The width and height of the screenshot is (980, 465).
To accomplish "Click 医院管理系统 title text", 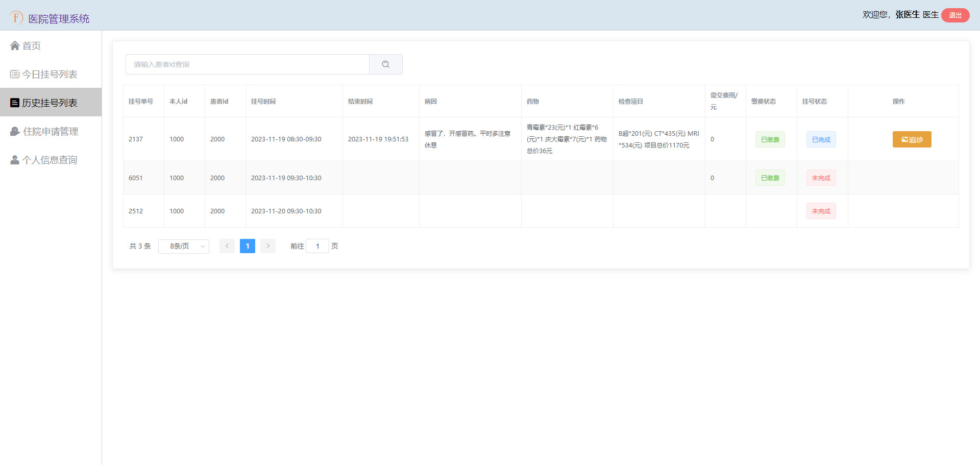I will [x=59, y=19].
